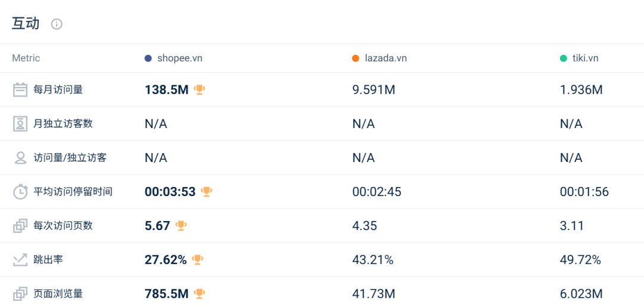Click the info icon beside 互动 heading
This screenshot has height=308, width=644.
click(57, 24)
